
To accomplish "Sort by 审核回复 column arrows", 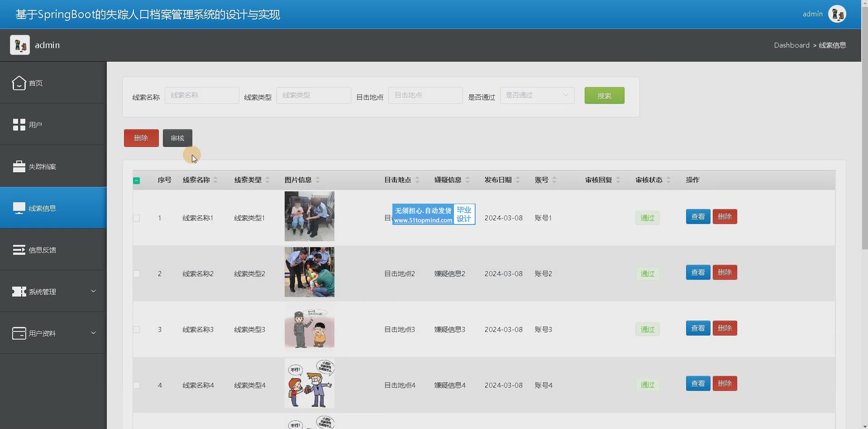I will click(618, 180).
